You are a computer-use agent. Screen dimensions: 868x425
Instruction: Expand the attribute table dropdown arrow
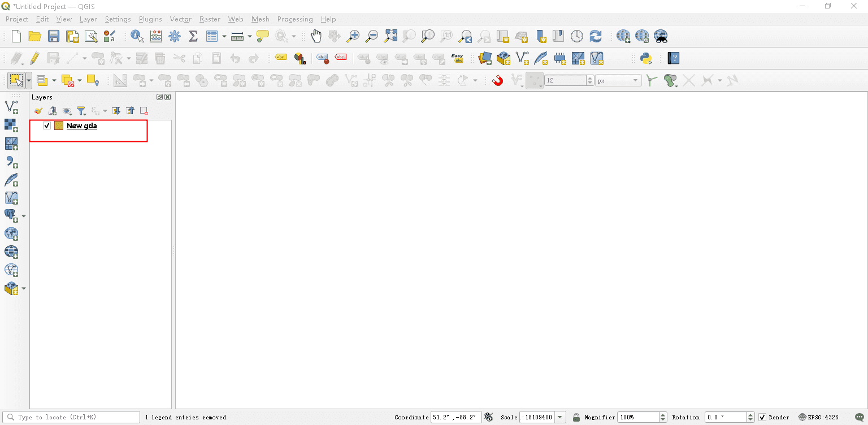pyautogui.click(x=224, y=37)
